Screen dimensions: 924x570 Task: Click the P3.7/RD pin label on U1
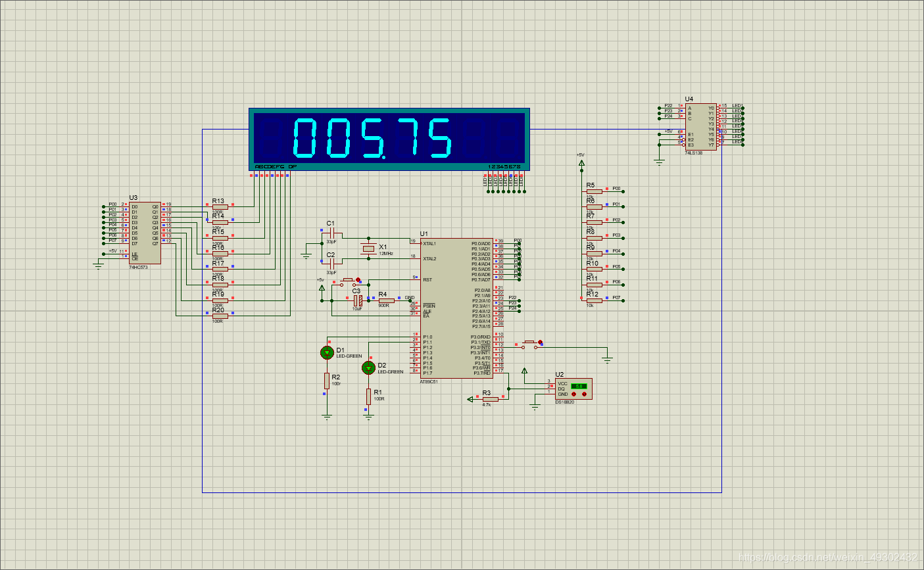(x=482, y=373)
